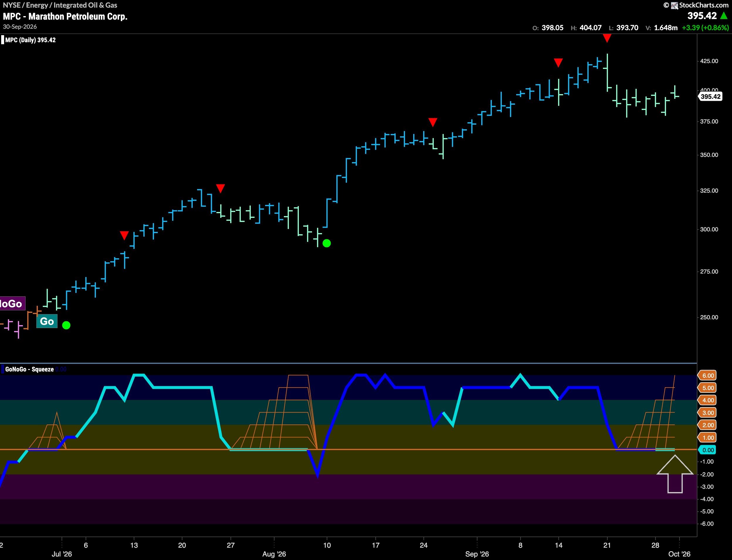Click the orange 6.00 squeeze level tag
This screenshot has height=560, width=732.
(x=707, y=376)
